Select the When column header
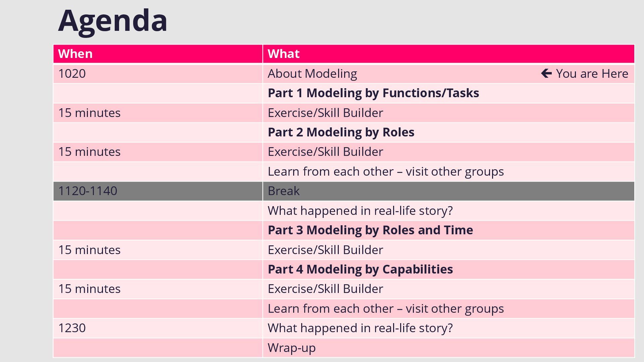 (x=75, y=54)
